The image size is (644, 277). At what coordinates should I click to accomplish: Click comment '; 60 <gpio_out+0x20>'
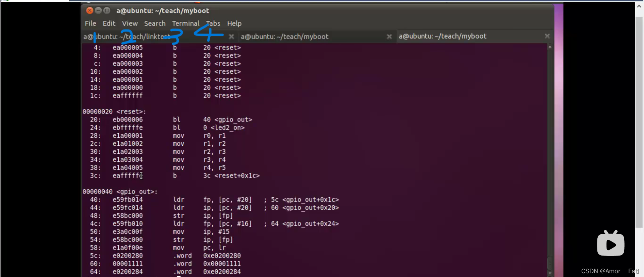tap(301, 208)
